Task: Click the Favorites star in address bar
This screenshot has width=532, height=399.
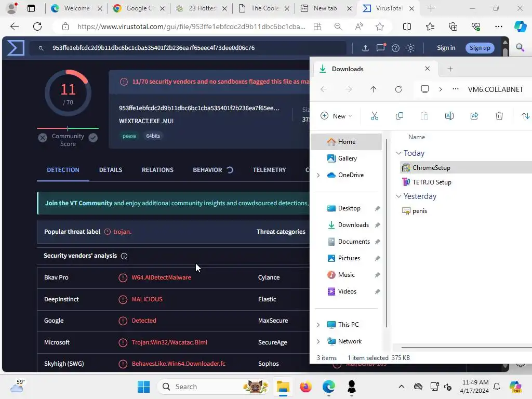Action: pyautogui.click(x=380, y=26)
